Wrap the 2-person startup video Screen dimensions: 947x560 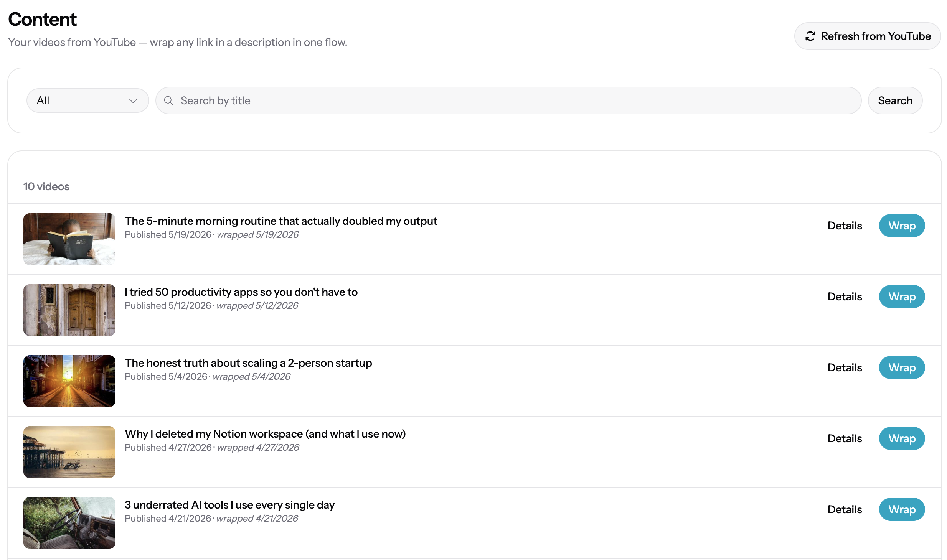point(902,367)
